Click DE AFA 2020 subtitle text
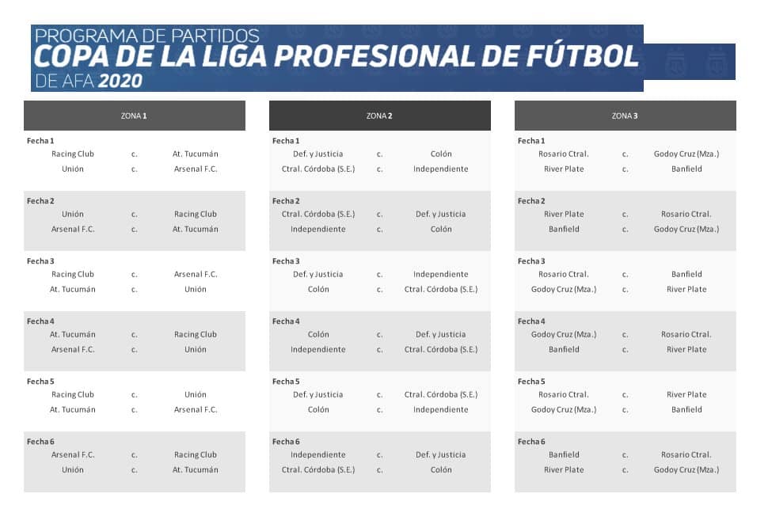The image size is (772, 532). tap(89, 82)
